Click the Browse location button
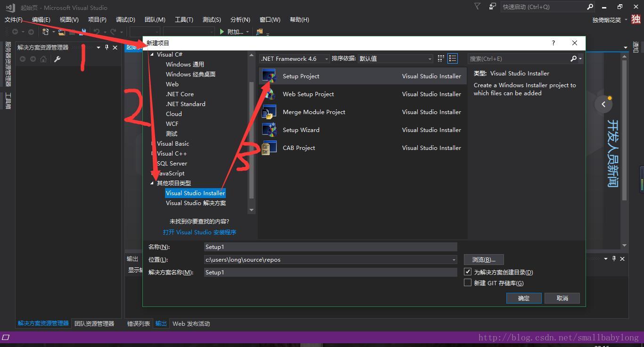The image size is (644, 347). click(x=484, y=259)
